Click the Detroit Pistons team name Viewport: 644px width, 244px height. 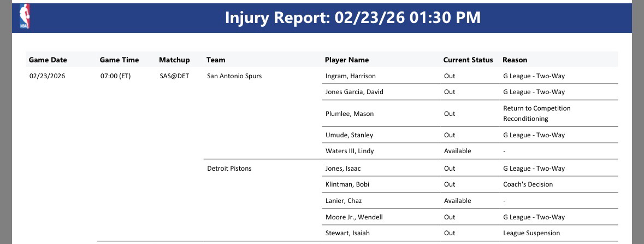click(229, 169)
